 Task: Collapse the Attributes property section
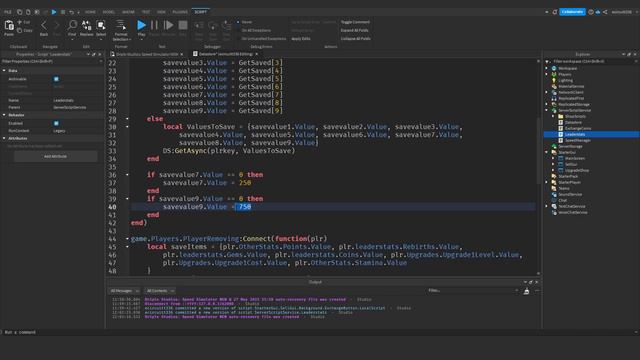pyautogui.click(x=4, y=138)
